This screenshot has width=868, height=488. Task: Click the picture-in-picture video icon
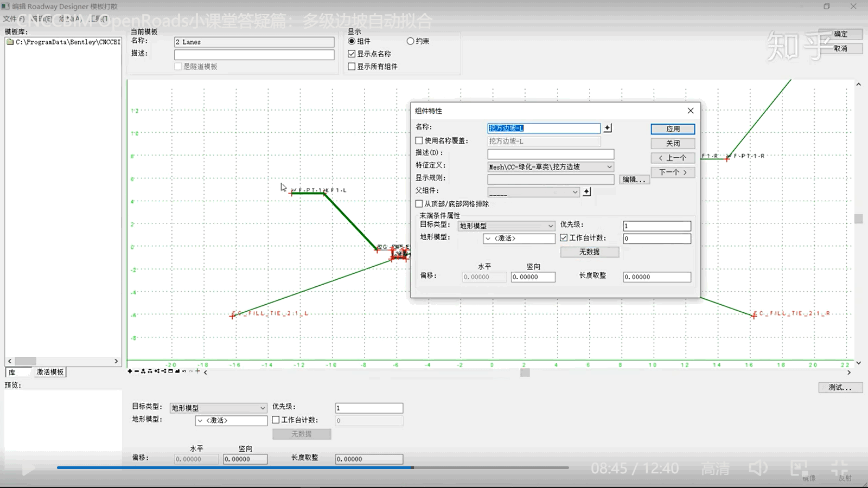click(x=799, y=468)
